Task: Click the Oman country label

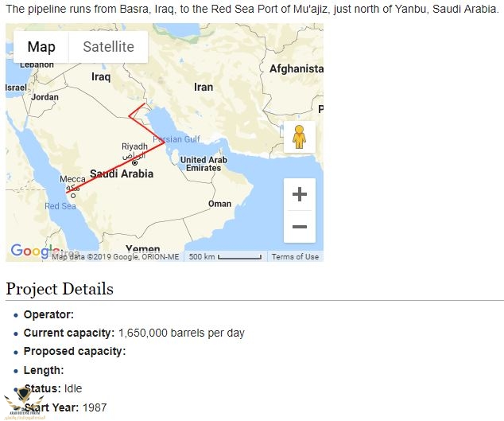Action: (x=219, y=204)
